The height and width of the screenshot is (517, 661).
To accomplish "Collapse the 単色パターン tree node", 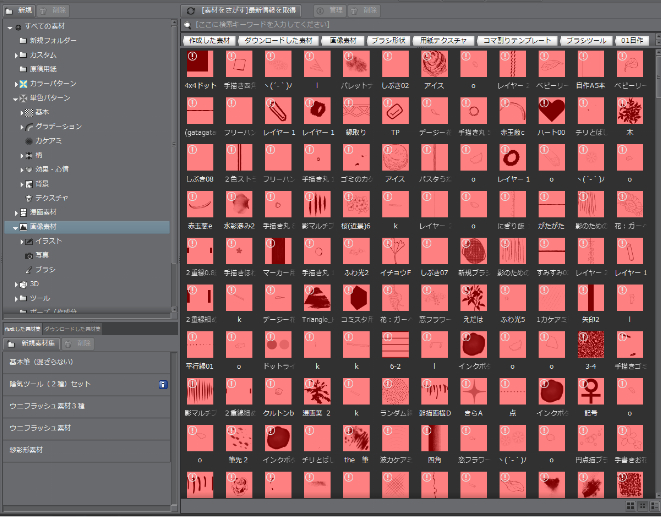I will (x=14, y=98).
